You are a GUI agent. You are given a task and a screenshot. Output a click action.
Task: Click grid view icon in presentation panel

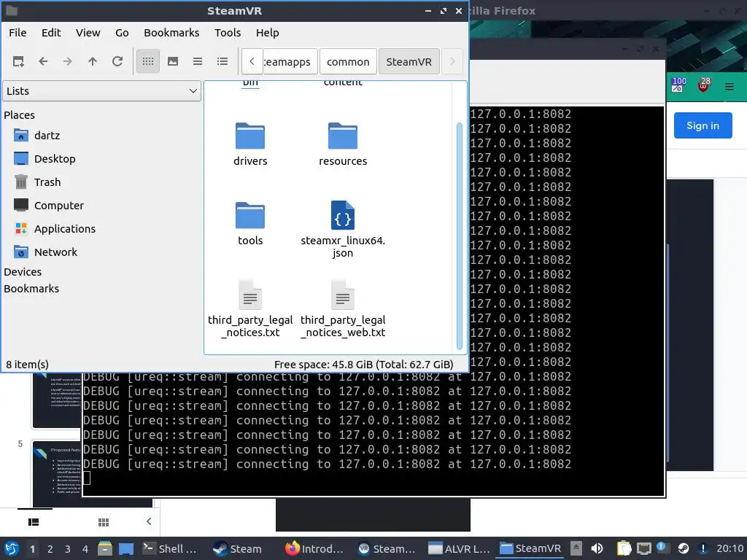104,522
